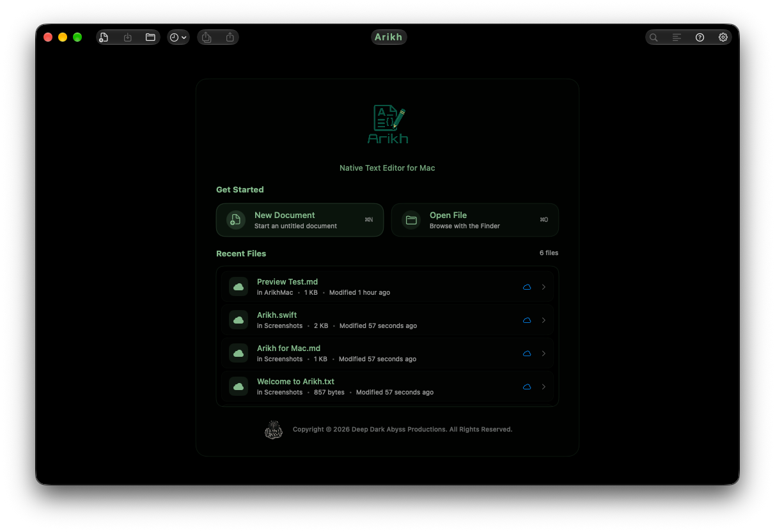Click the green zoom window button

point(77,37)
